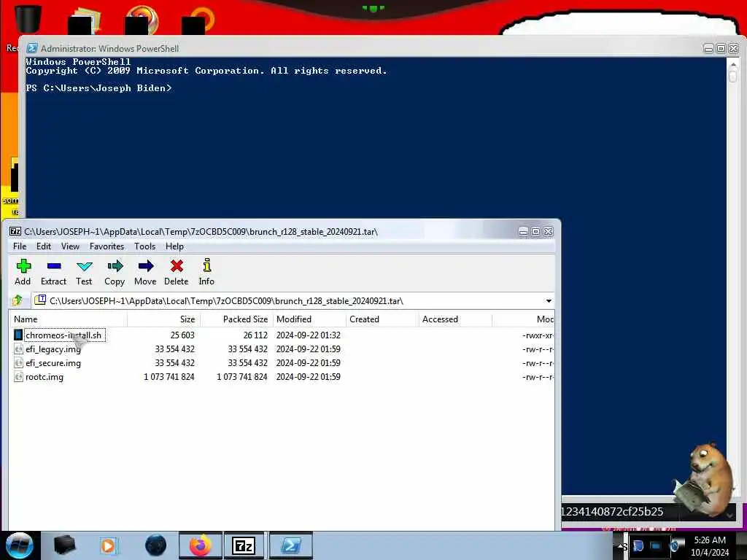The height and width of the screenshot is (560, 747).
Task: Select the rootc.img file
Action: coord(44,377)
